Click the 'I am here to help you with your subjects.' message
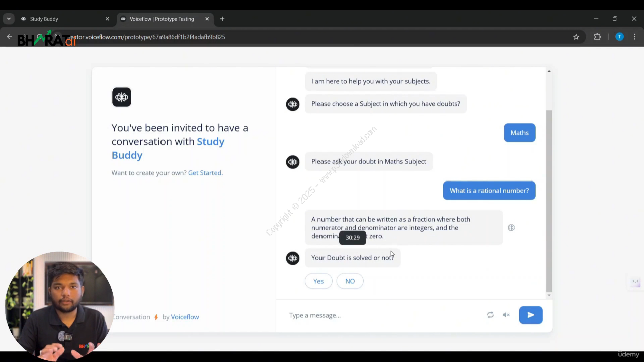The width and height of the screenshot is (644, 362). (371, 81)
